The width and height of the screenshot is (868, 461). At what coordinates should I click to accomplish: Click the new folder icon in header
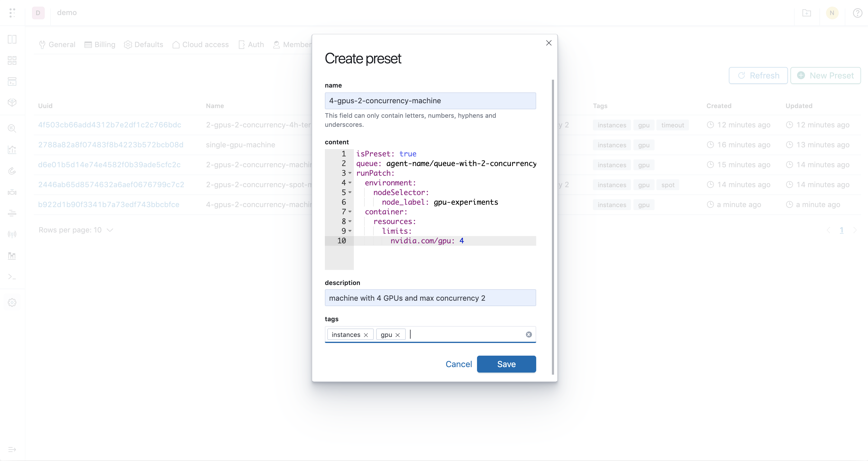point(807,13)
